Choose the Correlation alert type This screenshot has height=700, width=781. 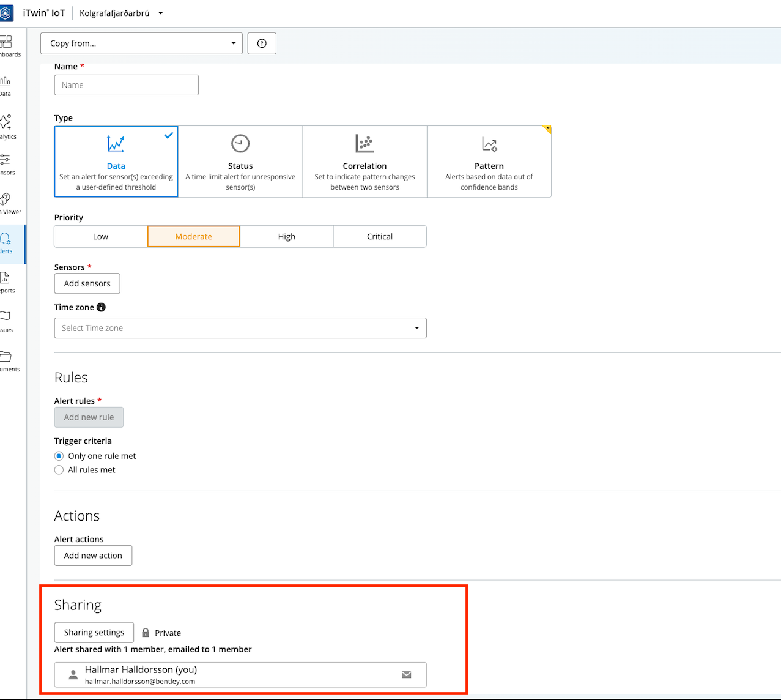365,162
